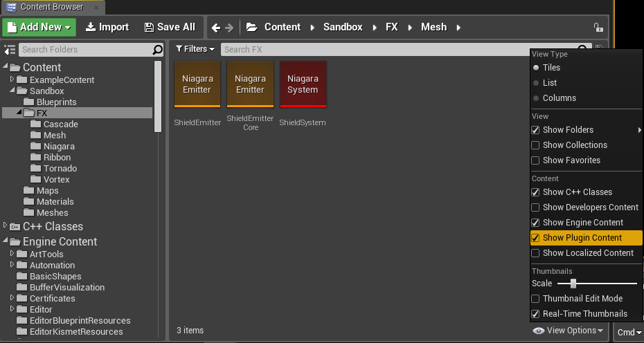The image size is (644, 343).
Task: Select the ShieldEmitterCore asset thumbnail
Action: [250, 84]
